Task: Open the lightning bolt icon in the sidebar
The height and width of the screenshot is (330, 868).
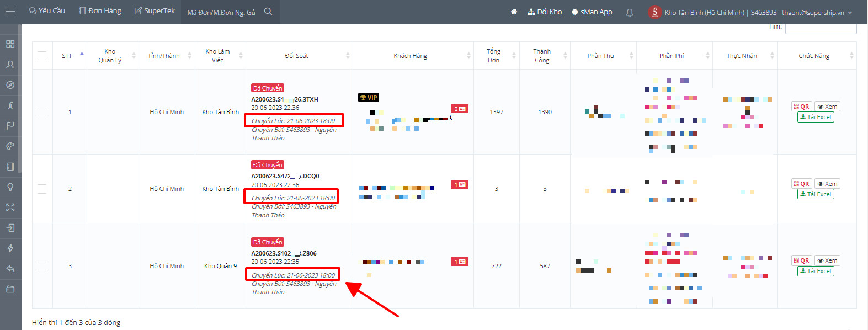Action: [x=10, y=248]
